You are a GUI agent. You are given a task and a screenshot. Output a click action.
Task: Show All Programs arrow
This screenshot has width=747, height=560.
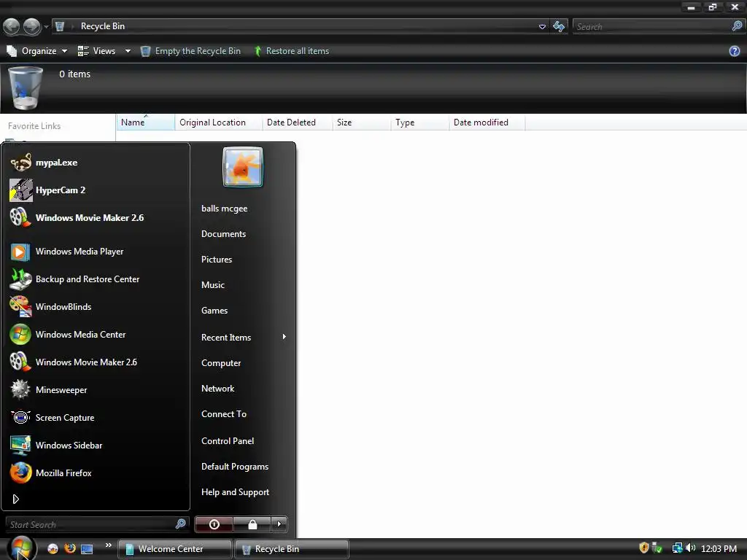[16, 499]
